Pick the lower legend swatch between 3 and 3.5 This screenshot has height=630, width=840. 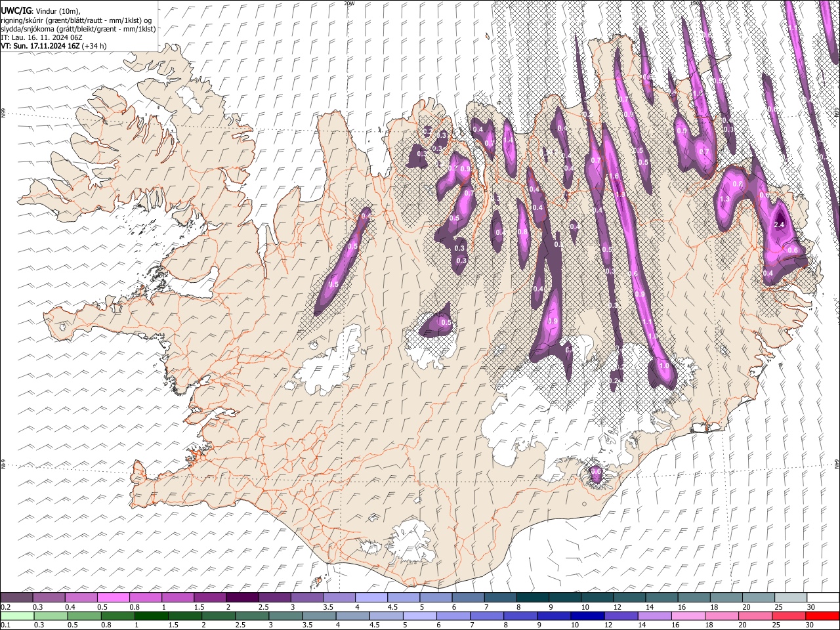[285, 616]
